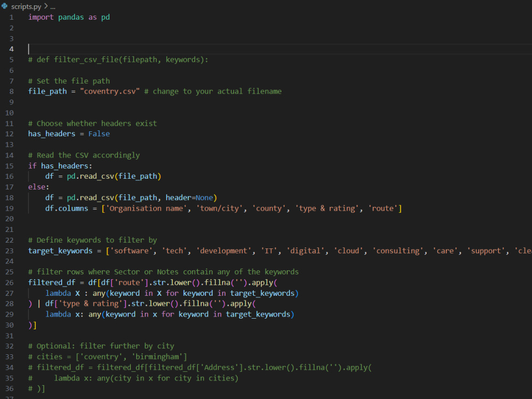
Task: Click '# Optional: filter further by city' comment
Action: point(101,346)
